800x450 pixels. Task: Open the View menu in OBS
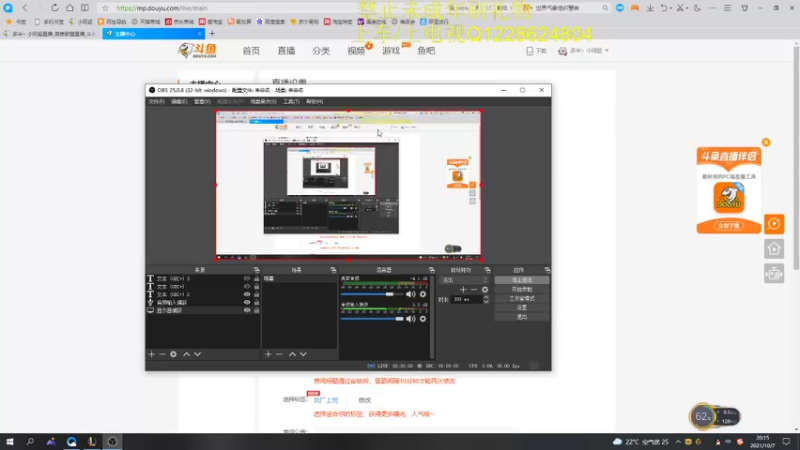tap(202, 102)
